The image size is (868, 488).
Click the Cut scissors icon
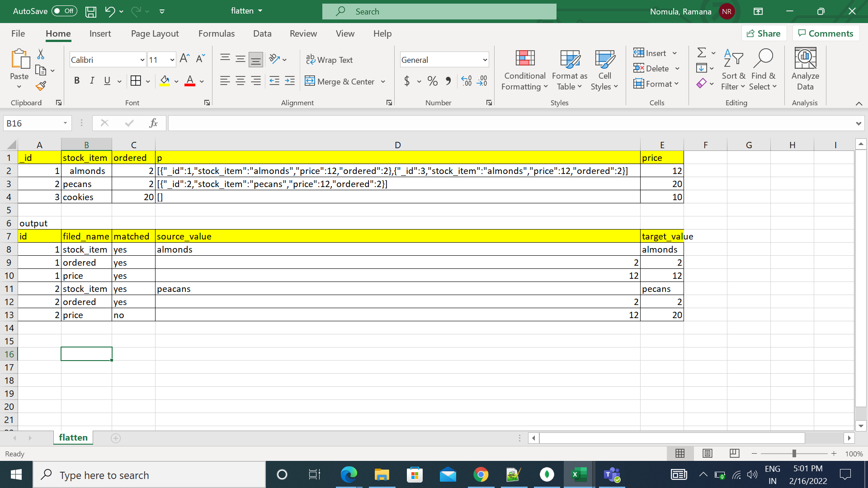[41, 54]
